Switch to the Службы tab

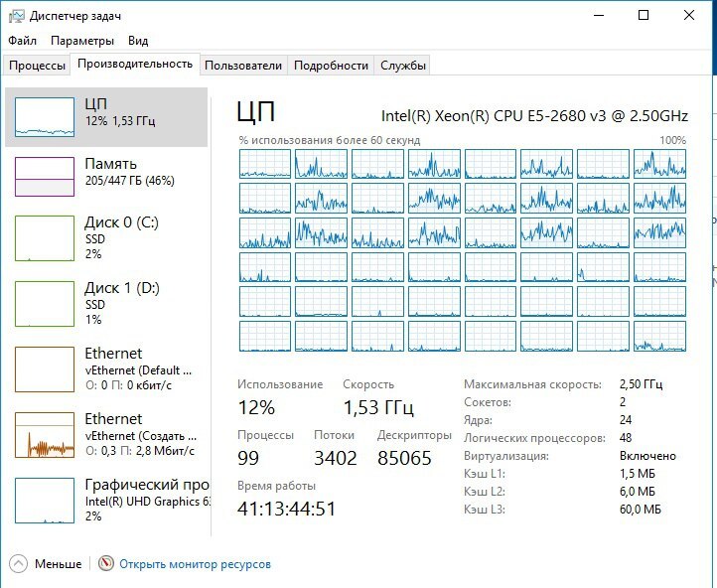pyautogui.click(x=403, y=66)
